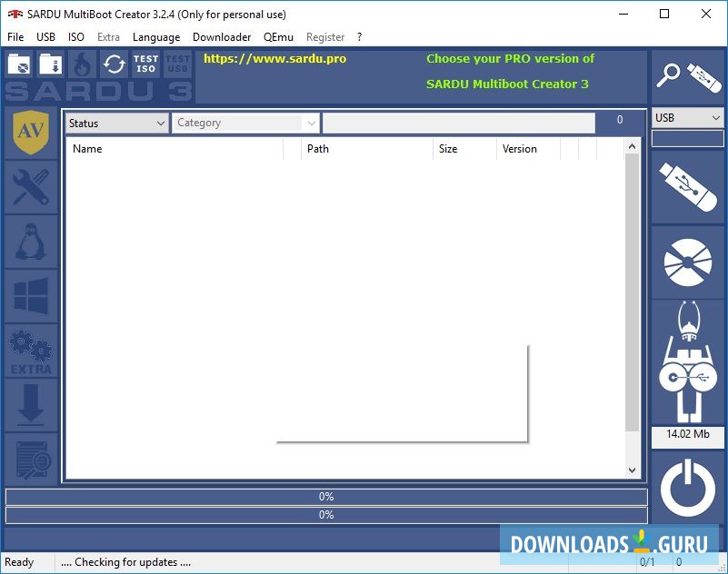
Task: Open the USB device selector dropdown
Action: 688,118
